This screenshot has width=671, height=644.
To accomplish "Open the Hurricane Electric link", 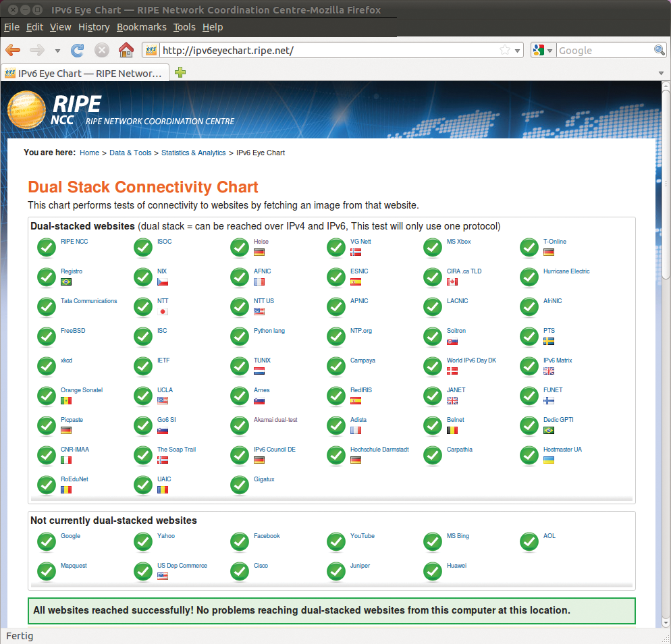I will click(566, 271).
